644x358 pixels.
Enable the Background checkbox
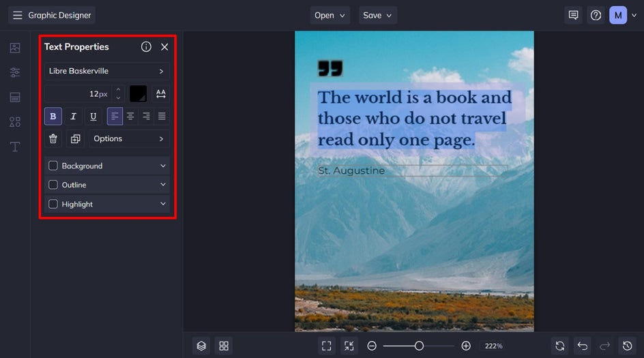point(53,166)
